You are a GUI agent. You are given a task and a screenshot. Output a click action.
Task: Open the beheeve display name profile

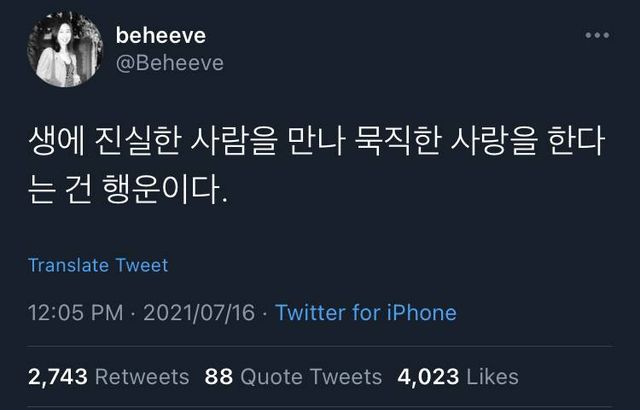tap(161, 35)
